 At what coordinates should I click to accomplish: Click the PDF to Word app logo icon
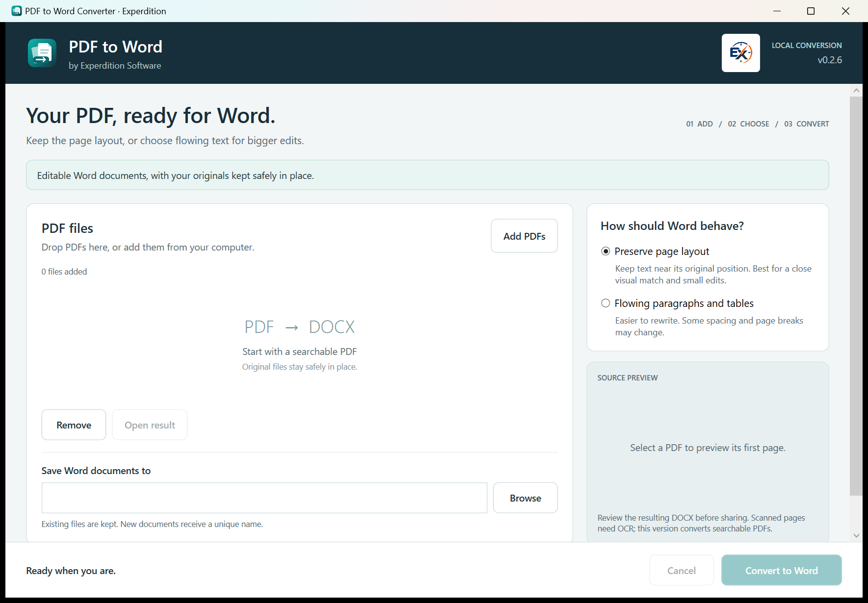click(42, 53)
